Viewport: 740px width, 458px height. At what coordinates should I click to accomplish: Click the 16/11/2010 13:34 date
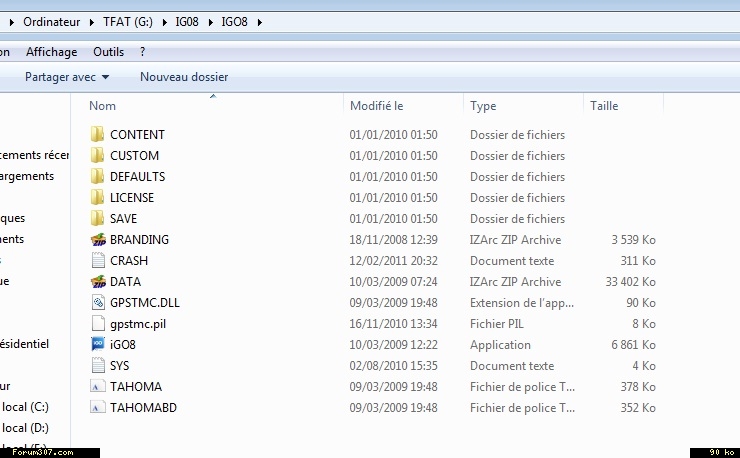(394, 323)
